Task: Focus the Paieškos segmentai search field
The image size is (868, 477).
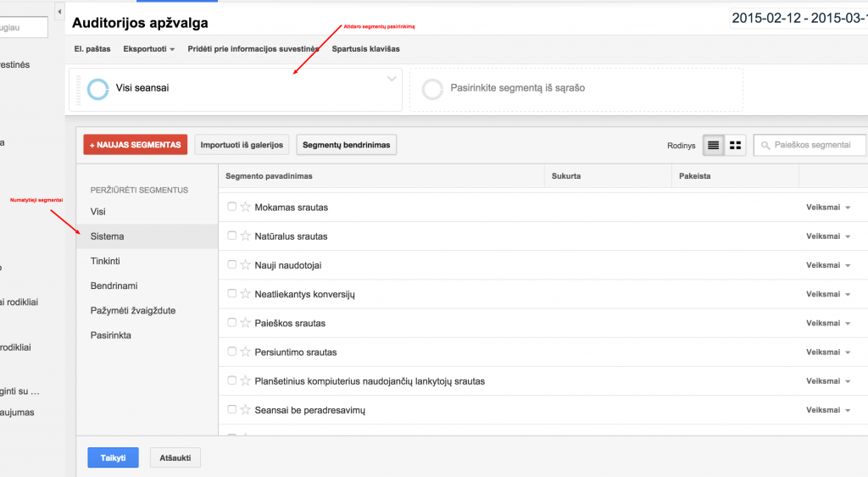Action: (x=810, y=145)
